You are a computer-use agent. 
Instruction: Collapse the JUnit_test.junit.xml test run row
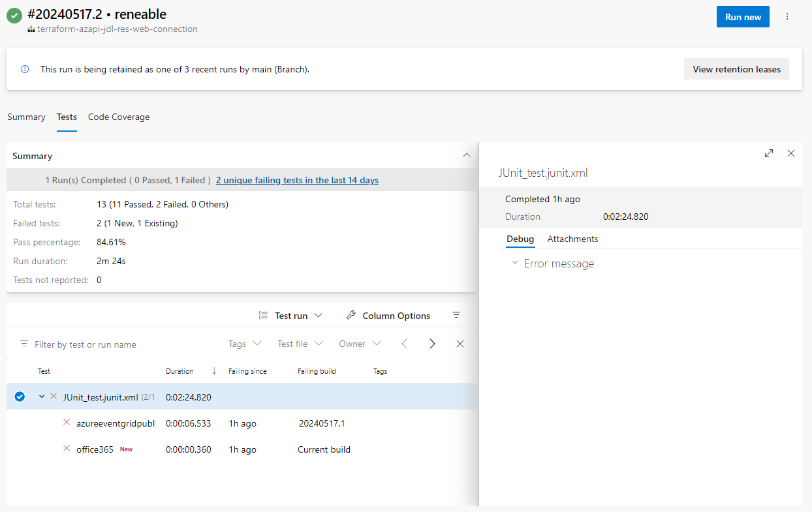42,397
